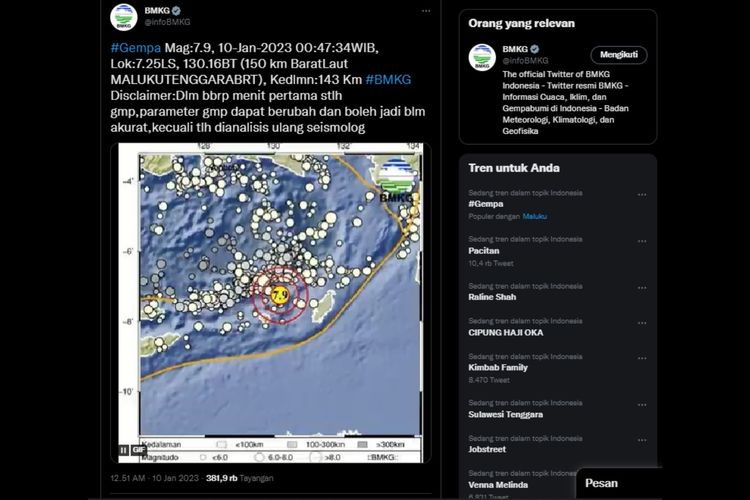
Task: Click the Mengikuti follow button
Action: tap(618, 55)
